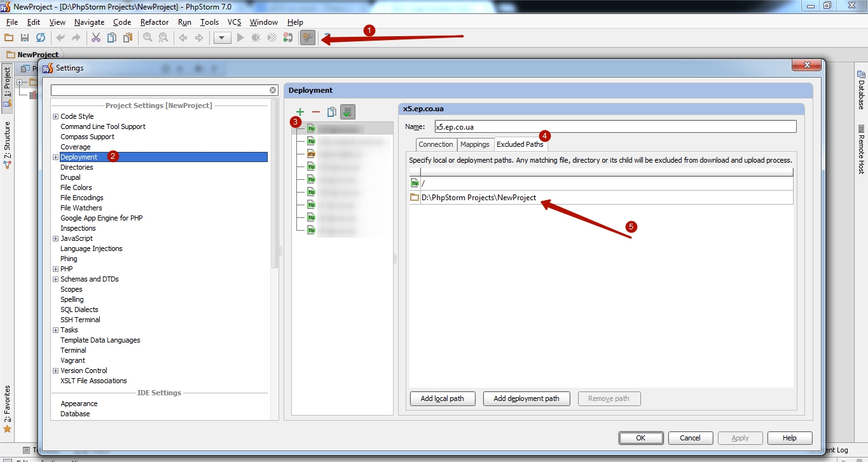Click the Help button in Settings

point(790,438)
